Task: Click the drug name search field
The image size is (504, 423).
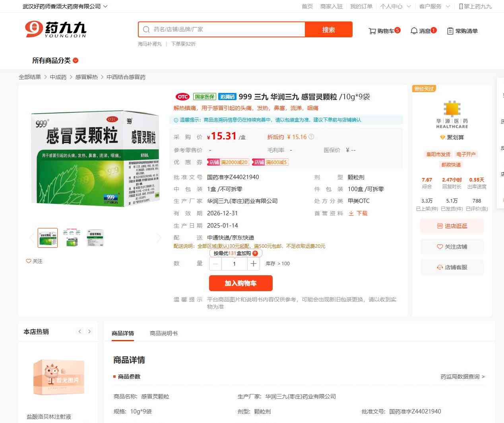Action: (x=227, y=29)
